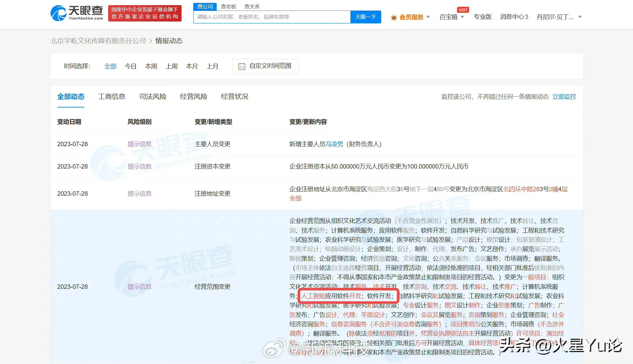The width and height of the screenshot is (633, 364).
Task: Open 消息中心 notifications
Action: click(x=514, y=17)
